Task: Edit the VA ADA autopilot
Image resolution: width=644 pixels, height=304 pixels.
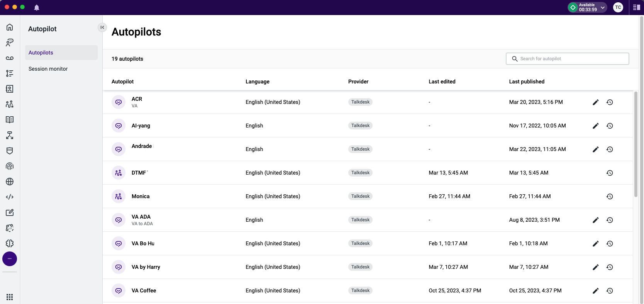Action: 596,220
